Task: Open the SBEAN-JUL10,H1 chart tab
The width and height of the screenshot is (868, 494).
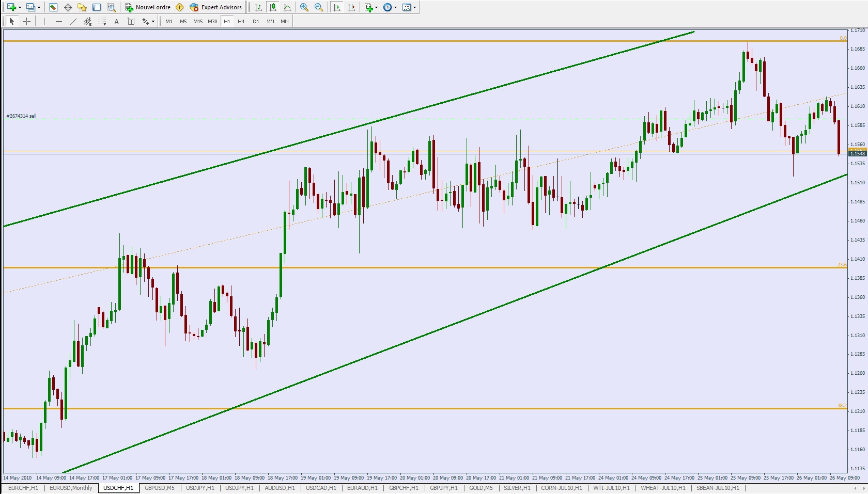Action: [718, 488]
